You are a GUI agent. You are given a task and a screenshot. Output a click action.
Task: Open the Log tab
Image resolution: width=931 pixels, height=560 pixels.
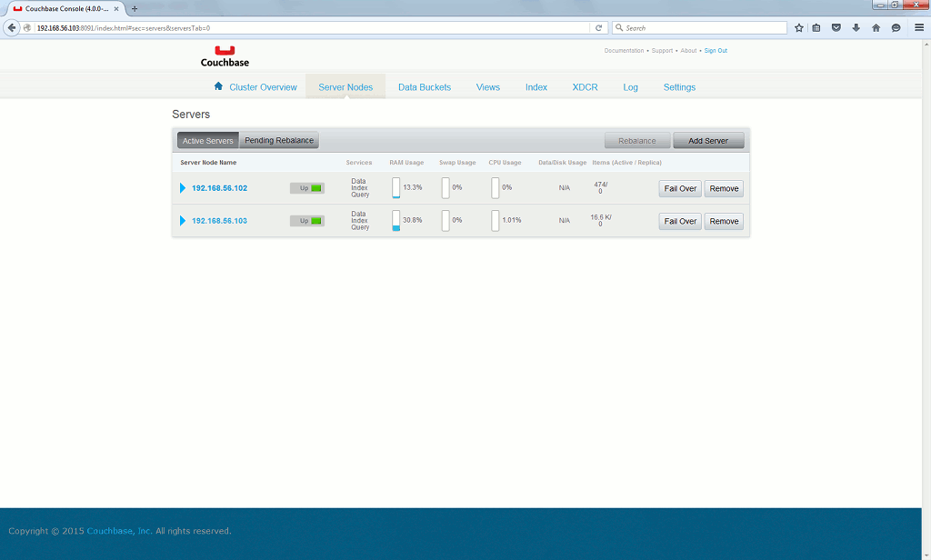coord(631,87)
